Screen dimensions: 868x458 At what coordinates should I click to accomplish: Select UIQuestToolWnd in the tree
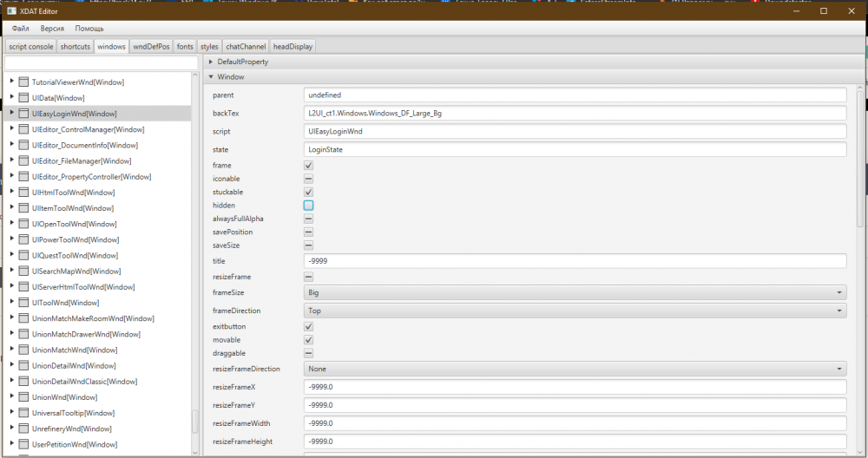tap(74, 255)
